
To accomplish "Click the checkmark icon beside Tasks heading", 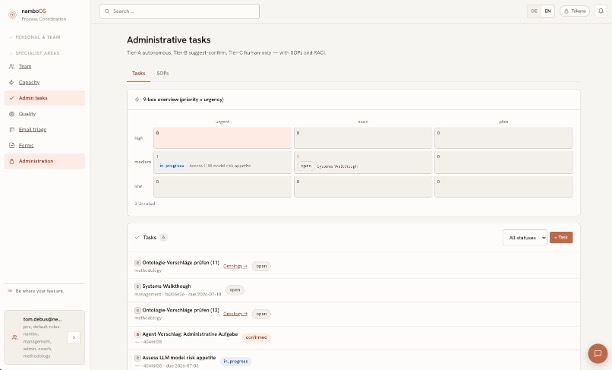I will (137, 237).
